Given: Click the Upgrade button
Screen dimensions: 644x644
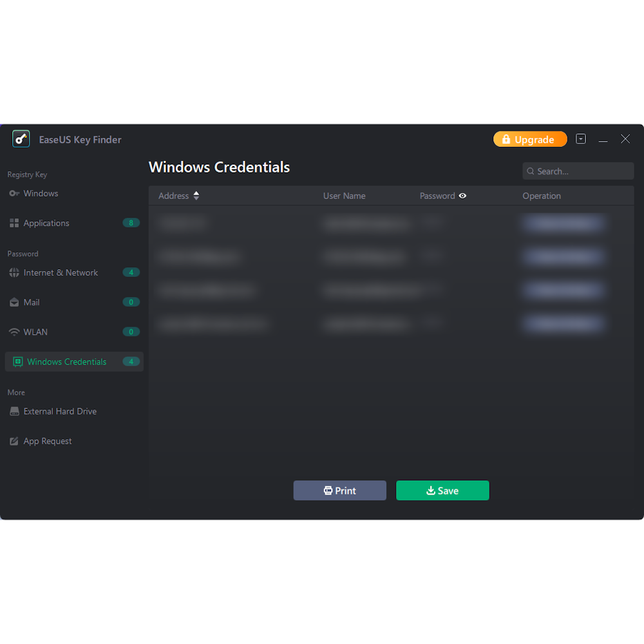Looking at the screenshot, I should click(x=530, y=138).
